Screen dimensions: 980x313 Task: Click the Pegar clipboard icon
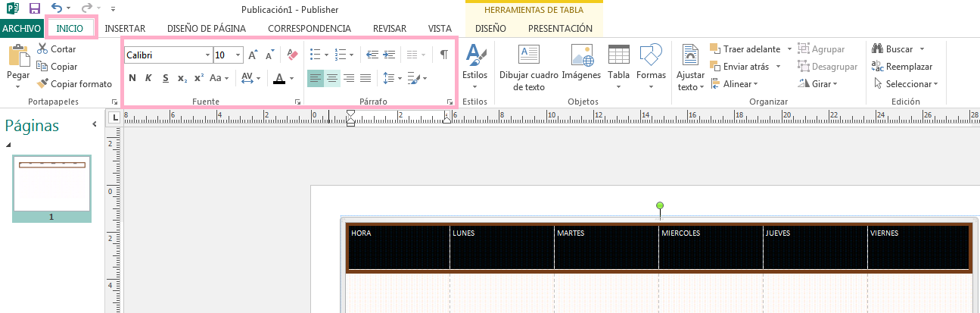pos(18,57)
